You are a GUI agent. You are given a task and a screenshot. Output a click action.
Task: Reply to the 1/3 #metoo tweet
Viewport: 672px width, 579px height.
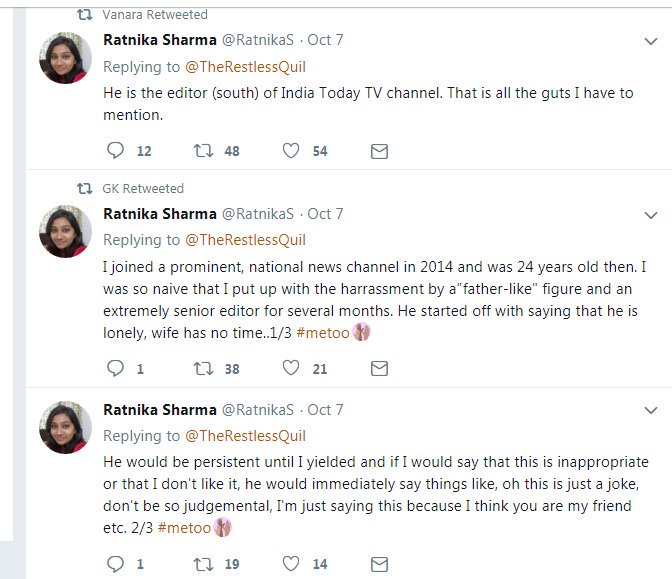116,368
